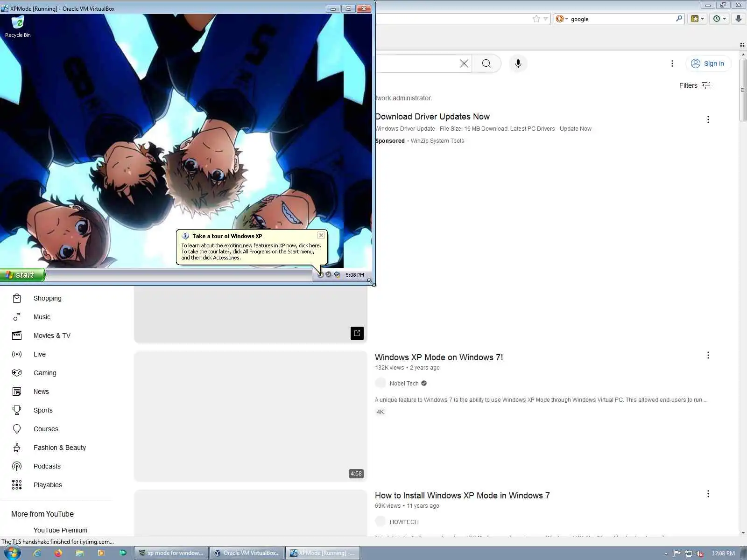This screenshot has width=747, height=560.
Task: Open the browser downloads arrow
Action: coord(739,19)
